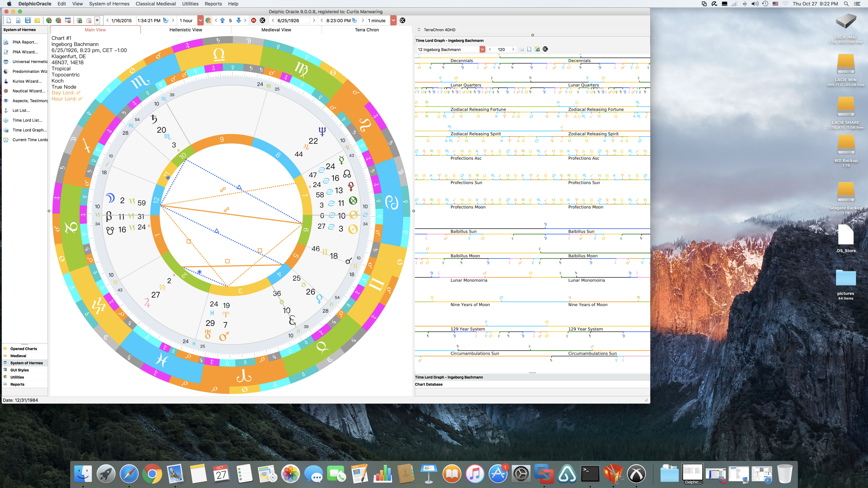Click the red stop sign icon
The width and height of the screenshot is (868, 488).
click(254, 21)
